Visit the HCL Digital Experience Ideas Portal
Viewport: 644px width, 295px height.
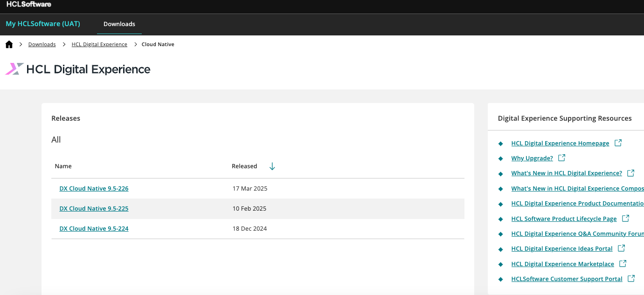point(562,248)
